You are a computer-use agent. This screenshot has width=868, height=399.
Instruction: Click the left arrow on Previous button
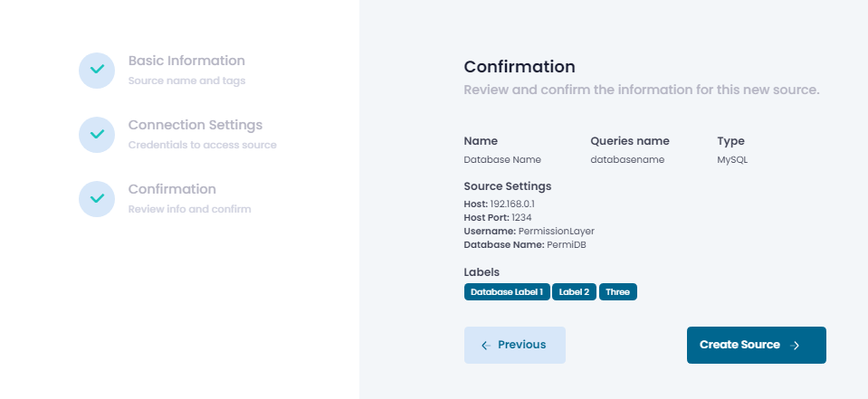tap(486, 345)
